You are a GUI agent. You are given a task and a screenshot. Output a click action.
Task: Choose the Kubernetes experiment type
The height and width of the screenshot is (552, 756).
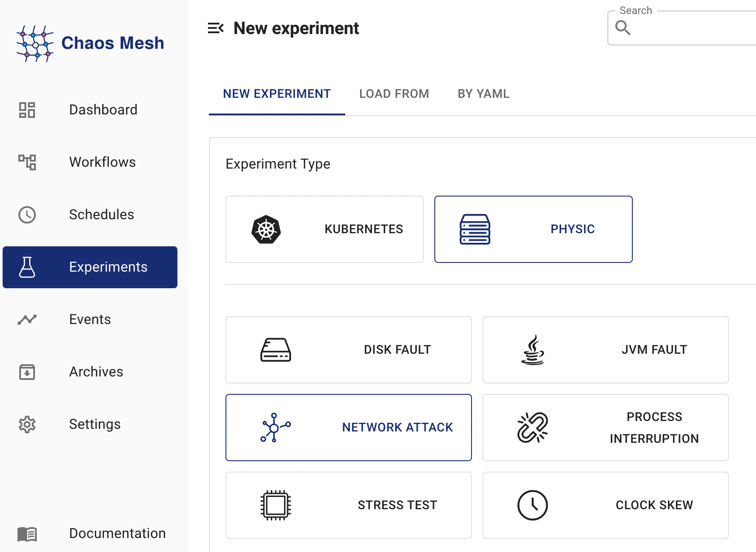[x=324, y=229]
